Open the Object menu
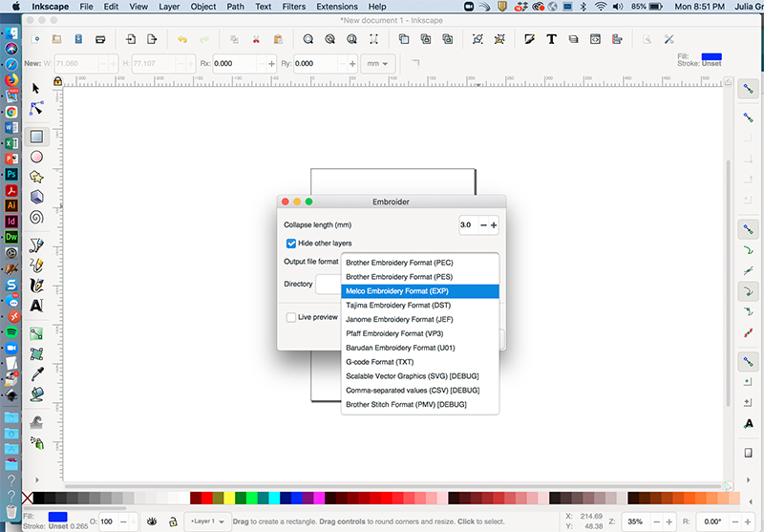Viewport: 764px width, 532px height. point(203,7)
